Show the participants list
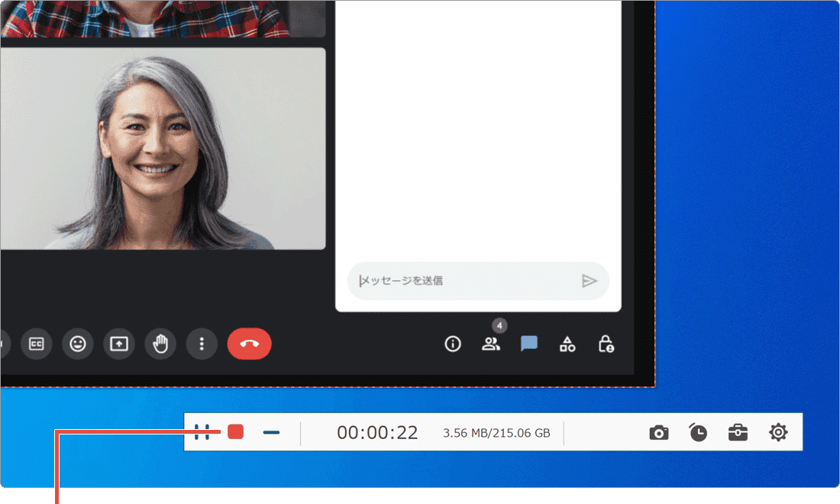The width and height of the screenshot is (840, 504). [x=491, y=344]
